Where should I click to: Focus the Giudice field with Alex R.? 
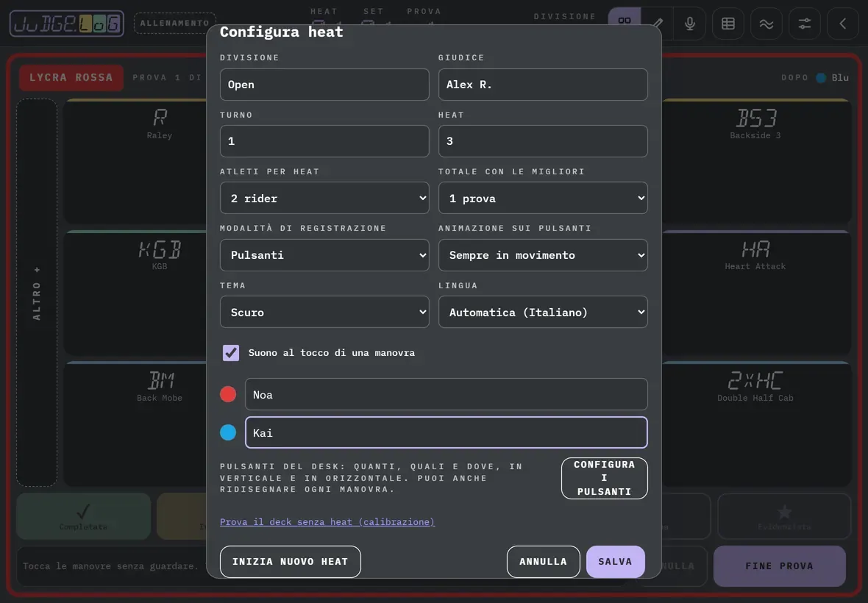(x=543, y=85)
